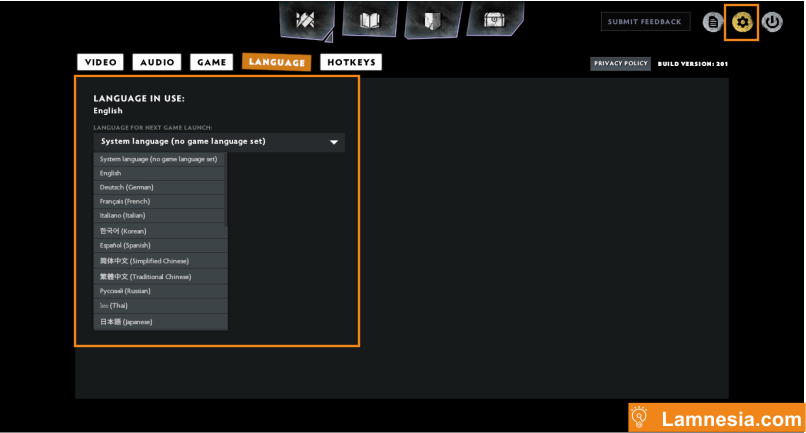Open the Game settings tab
806x433 pixels.
(x=212, y=62)
